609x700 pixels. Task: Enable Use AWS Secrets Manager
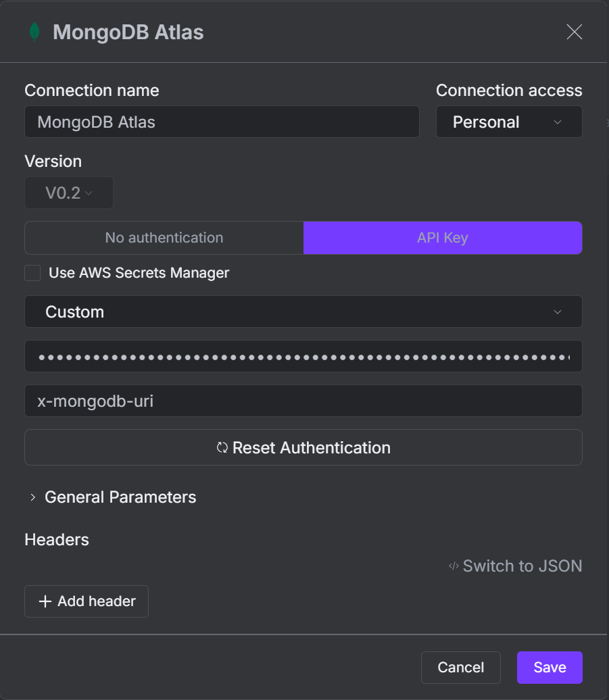tap(32, 273)
